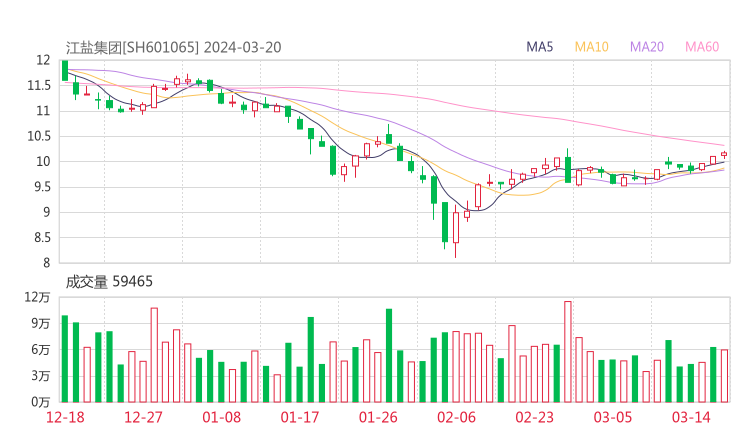Click the 02-23 date axis label
Screen dimensions: 740x440
(x=534, y=417)
